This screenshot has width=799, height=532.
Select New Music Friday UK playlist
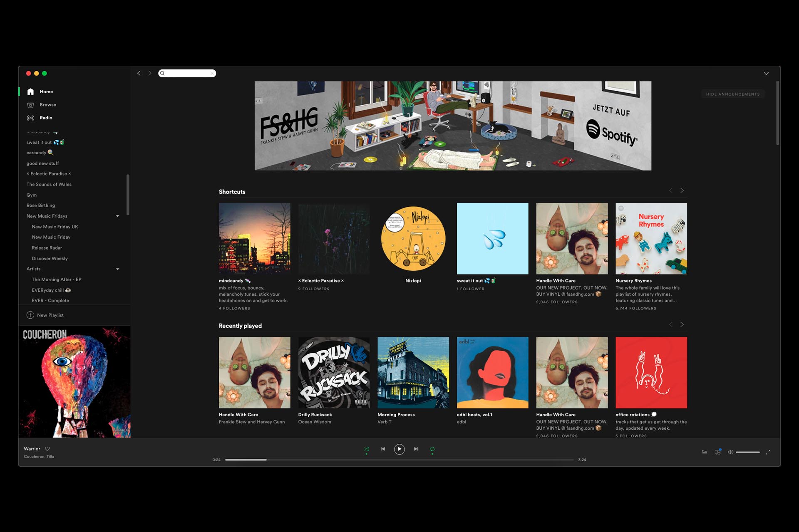point(55,227)
